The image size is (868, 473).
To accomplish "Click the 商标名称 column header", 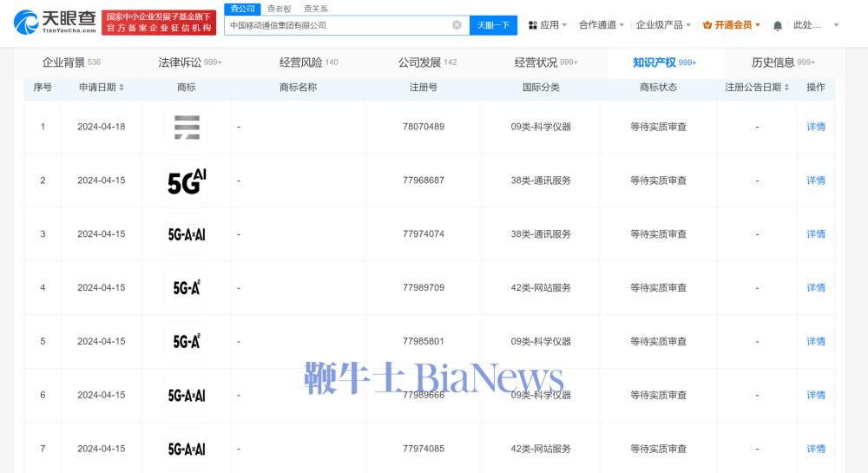I will (x=298, y=88).
